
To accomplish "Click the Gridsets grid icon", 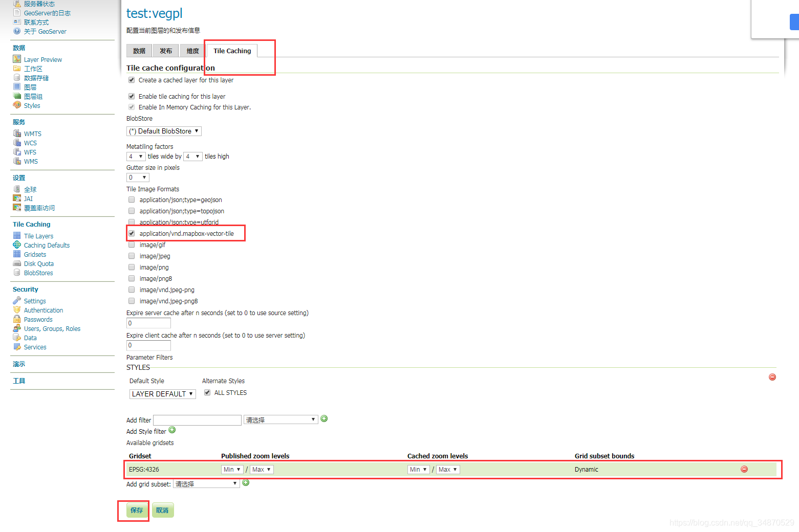I will pos(17,254).
